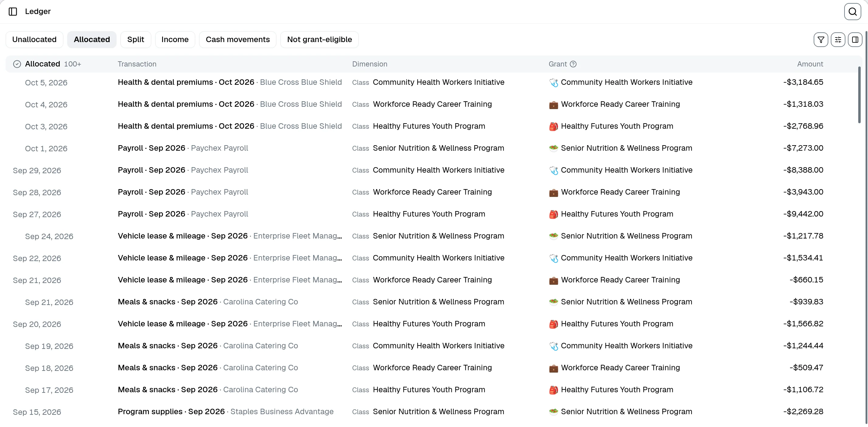Image resolution: width=868 pixels, height=427 pixels.
Task: Click the Grant column help icon
Action: click(x=573, y=64)
